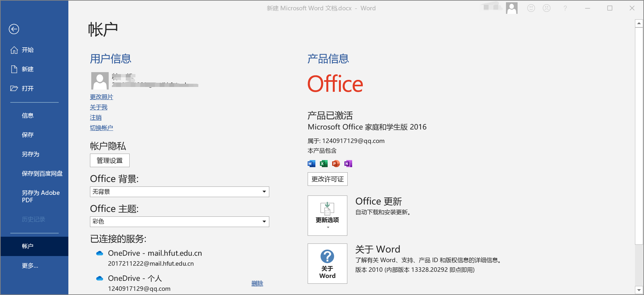This screenshot has width=644, height=295.
Task: Click the 切换帐户 link
Action: pos(102,128)
